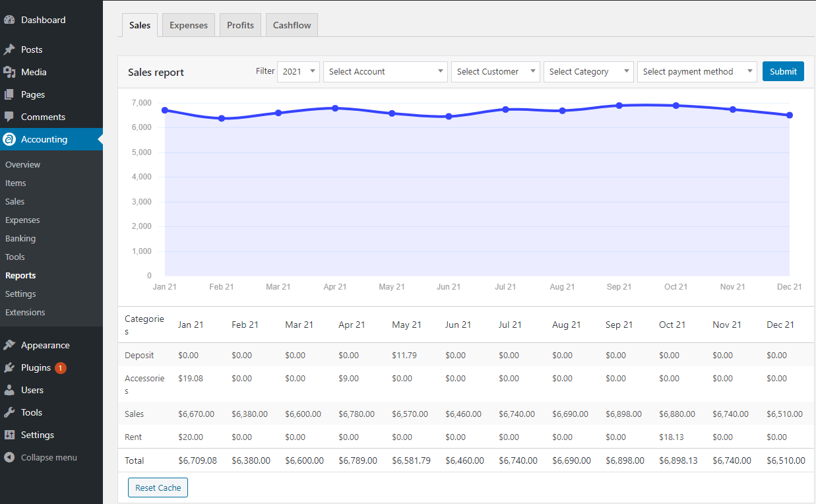This screenshot has height=504, width=816.
Task: Click the $6,709.08 total value
Action: [x=197, y=460]
